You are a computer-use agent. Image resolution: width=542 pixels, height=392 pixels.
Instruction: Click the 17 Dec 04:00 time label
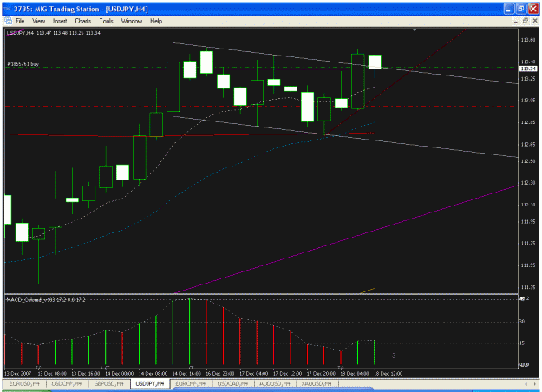[254, 373]
